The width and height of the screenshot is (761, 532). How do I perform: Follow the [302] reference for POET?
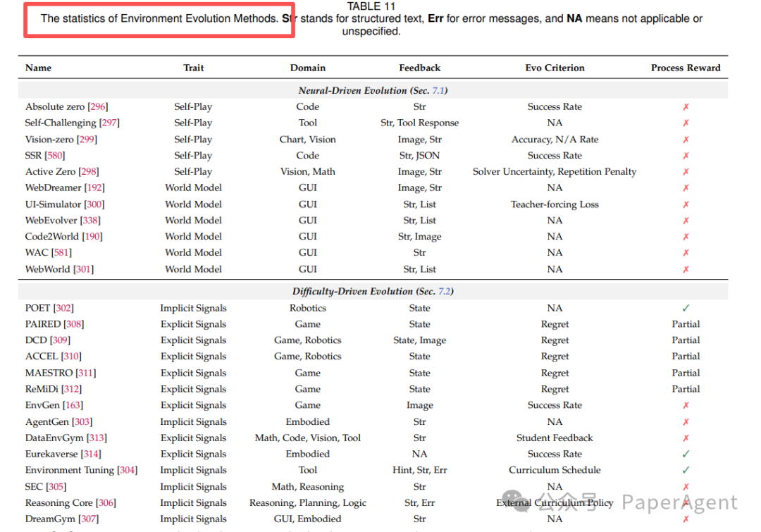[x=63, y=308]
